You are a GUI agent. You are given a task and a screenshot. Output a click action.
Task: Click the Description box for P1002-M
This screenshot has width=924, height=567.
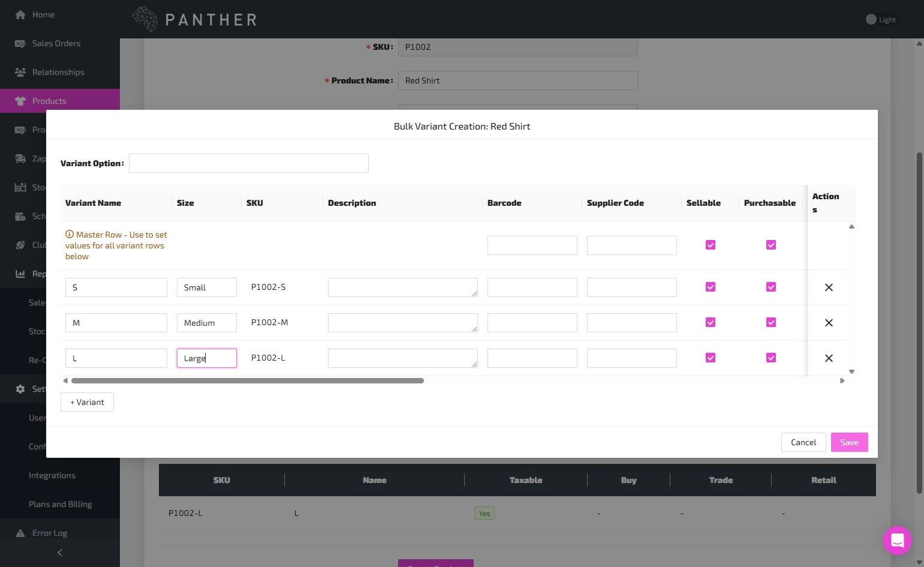point(403,323)
